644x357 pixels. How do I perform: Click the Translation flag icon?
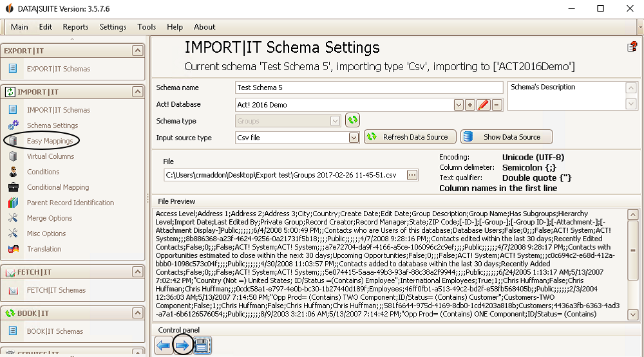[x=13, y=249]
